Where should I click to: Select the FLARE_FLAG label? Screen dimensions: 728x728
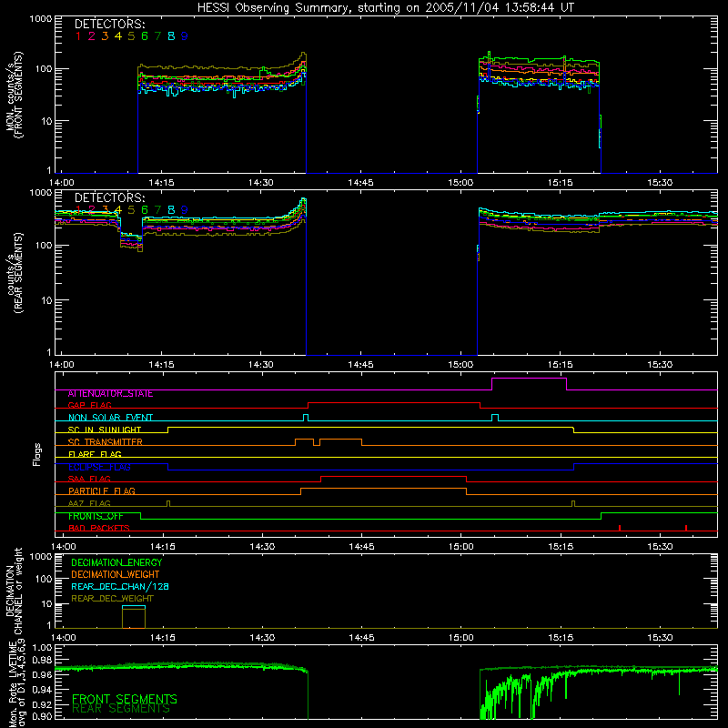(95, 454)
